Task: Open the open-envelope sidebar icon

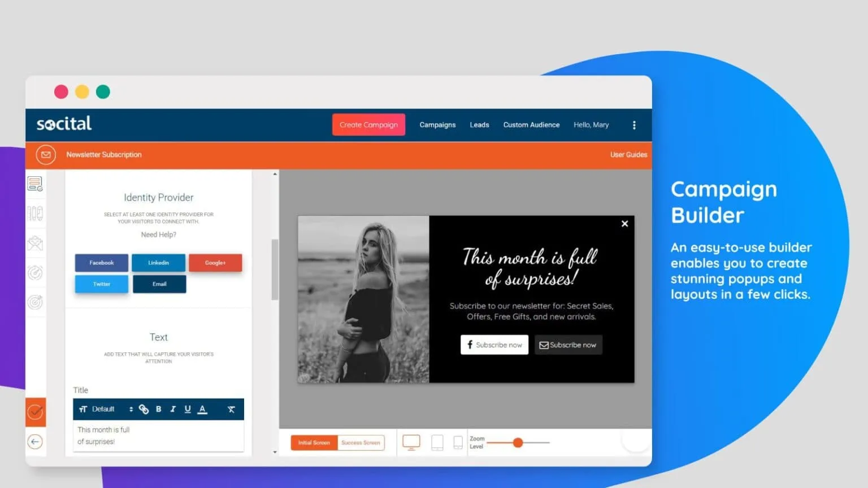Action: pos(35,243)
